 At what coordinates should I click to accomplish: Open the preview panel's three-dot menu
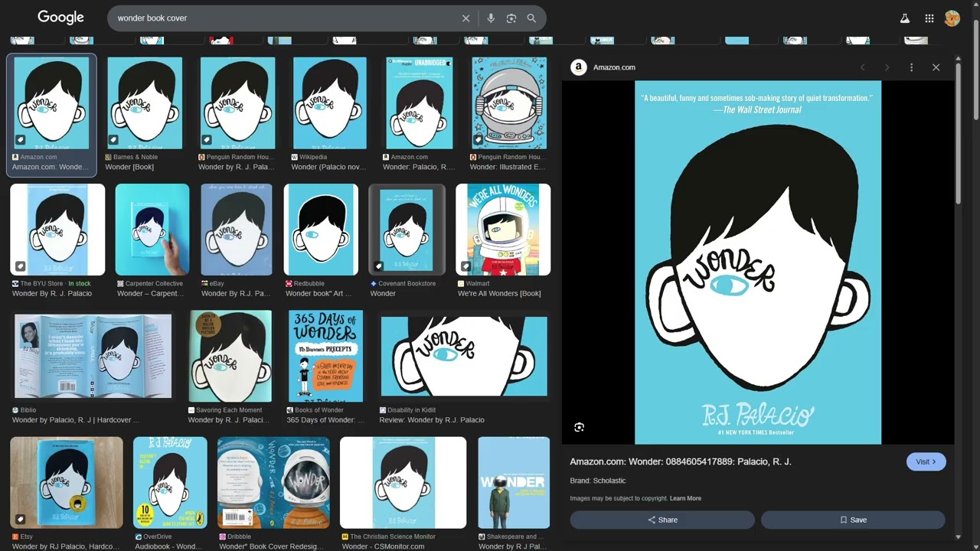point(911,67)
